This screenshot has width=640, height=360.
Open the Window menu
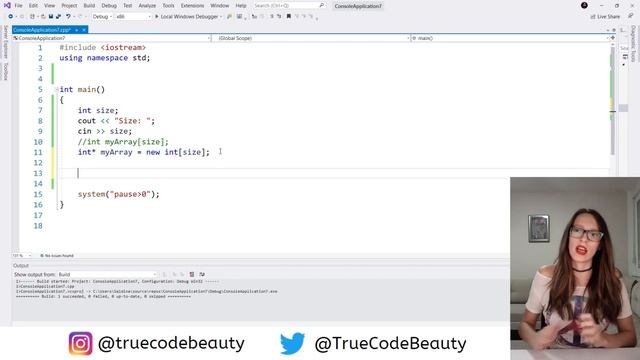(x=220, y=6)
